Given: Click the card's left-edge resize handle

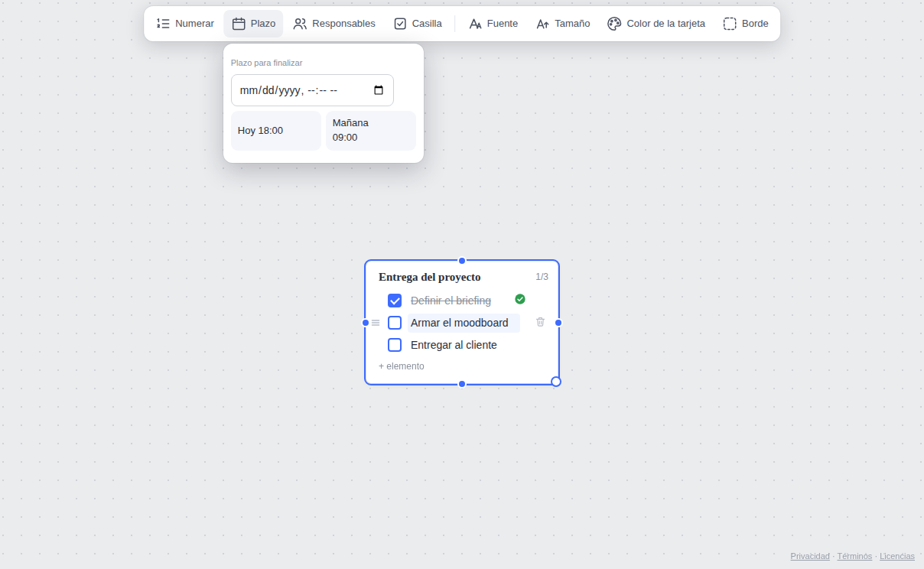Looking at the screenshot, I should [x=366, y=323].
